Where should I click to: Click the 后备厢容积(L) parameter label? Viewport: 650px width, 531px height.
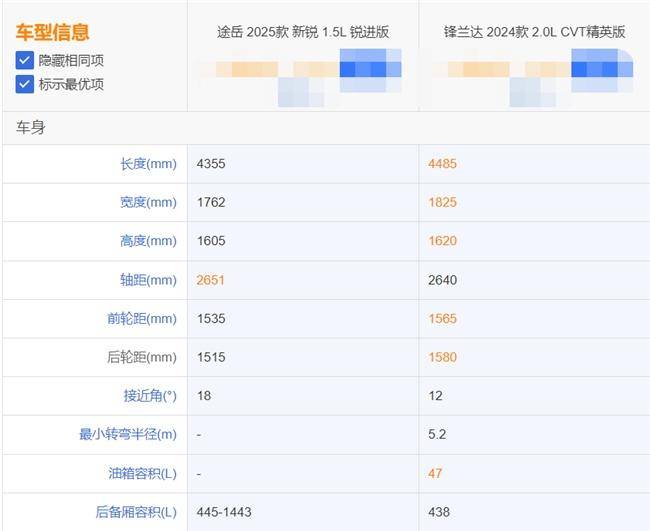click(136, 512)
